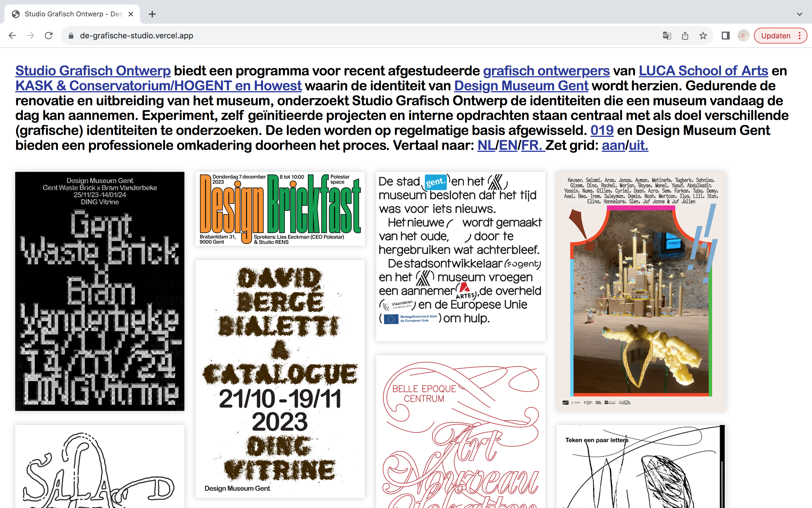Open the Design Brickfast poster
The height and width of the screenshot is (508, 812).
(x=280, y=209)
